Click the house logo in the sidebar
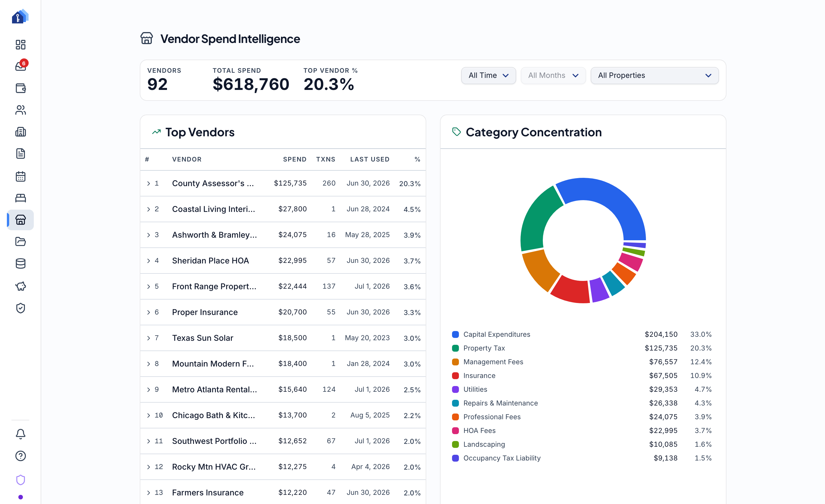This screenshot has width=825, height=504. pos(20,16)
